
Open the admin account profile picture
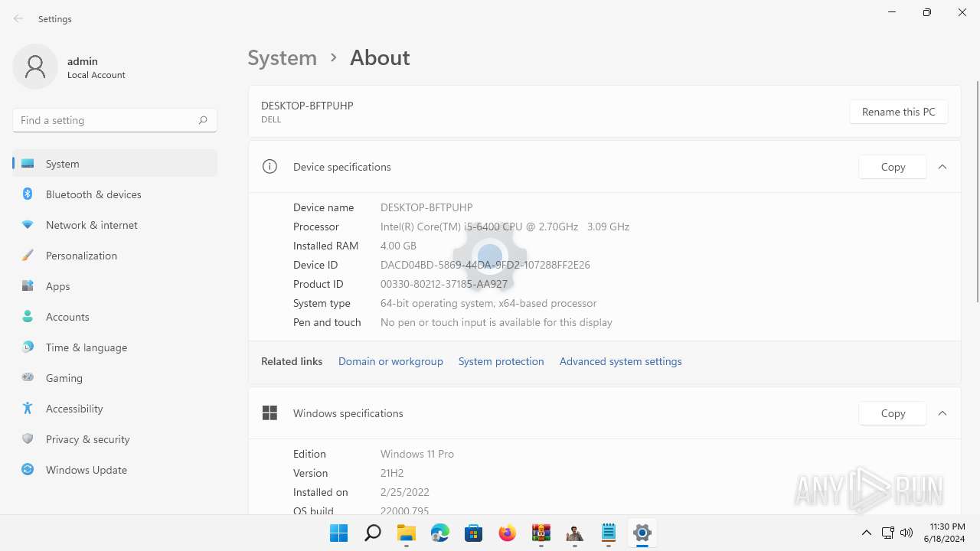pos(35,67)
